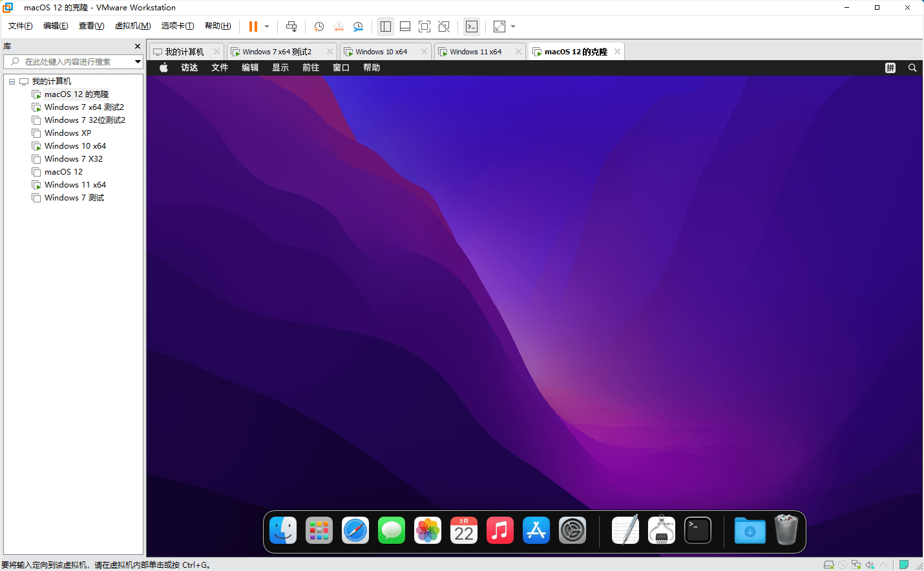Open the power options dropdown arrow
Viewport: 924px width, 571px height.
coord(267,27)
